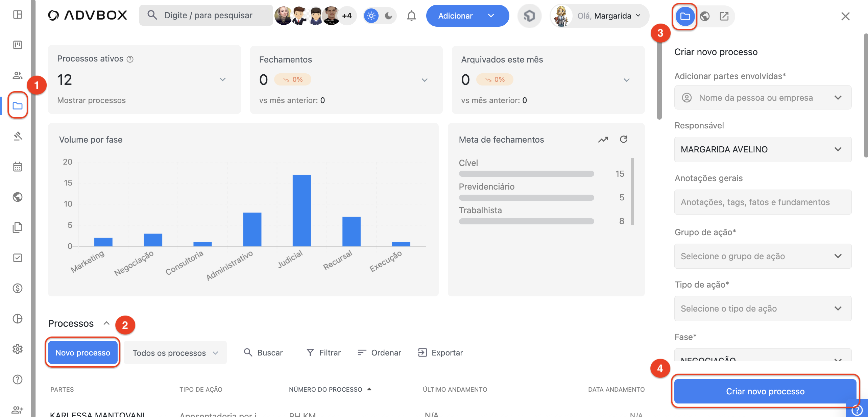Screen dimensions: 868x417
Task: Click the globe icon in the right panel
Action: click(x=705, y=16)
